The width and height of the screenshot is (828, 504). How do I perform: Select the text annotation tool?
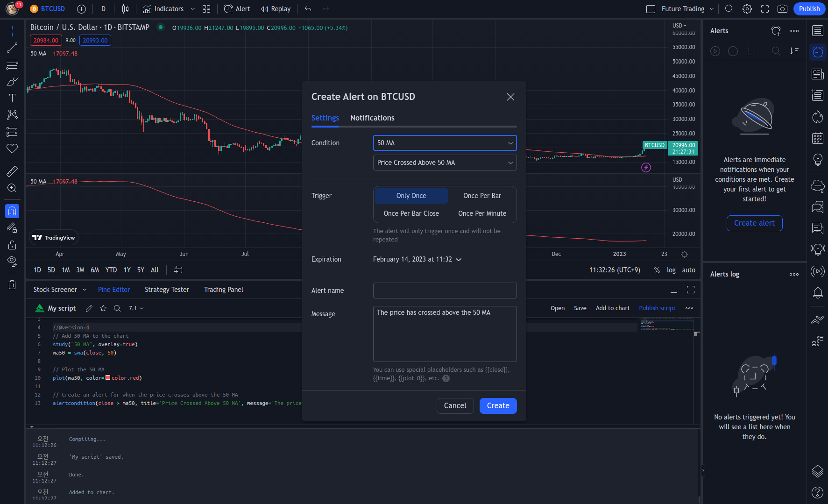click(12, 98)
